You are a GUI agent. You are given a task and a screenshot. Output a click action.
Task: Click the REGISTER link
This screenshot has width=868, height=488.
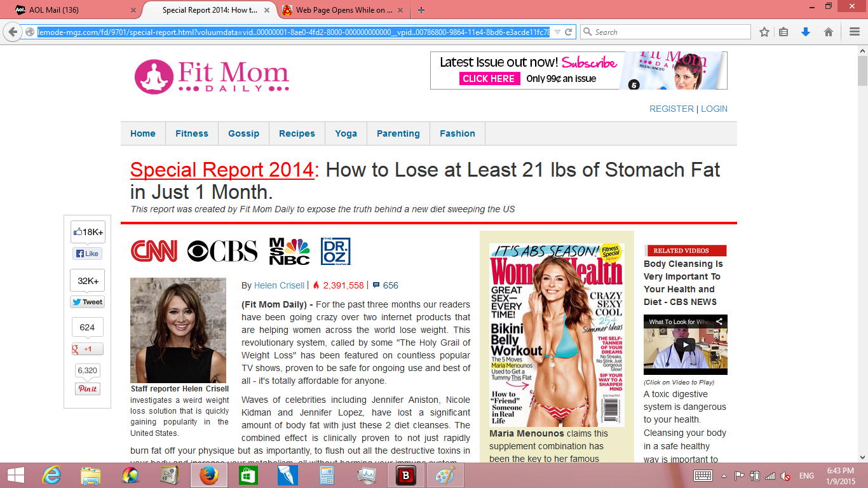(x=671, y=109)
